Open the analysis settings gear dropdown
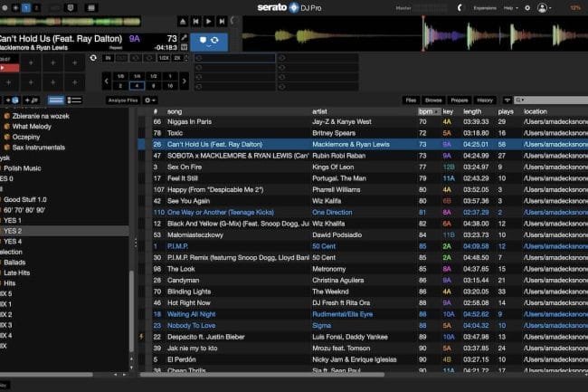The width and height of the screenshot is (588, 392). (150, 100)
